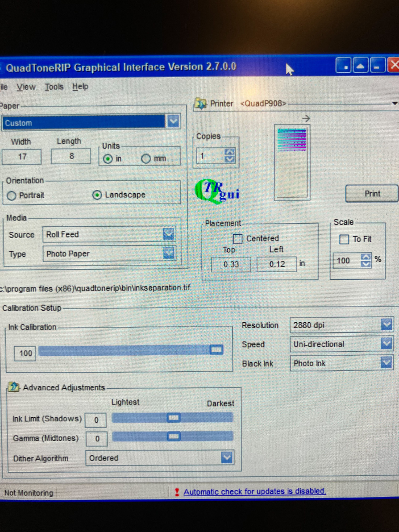Image resolution: width=399 pixels, height=532 pixels.
Task: Enable the Centered placement checkbox
Action: pos(237,239)
